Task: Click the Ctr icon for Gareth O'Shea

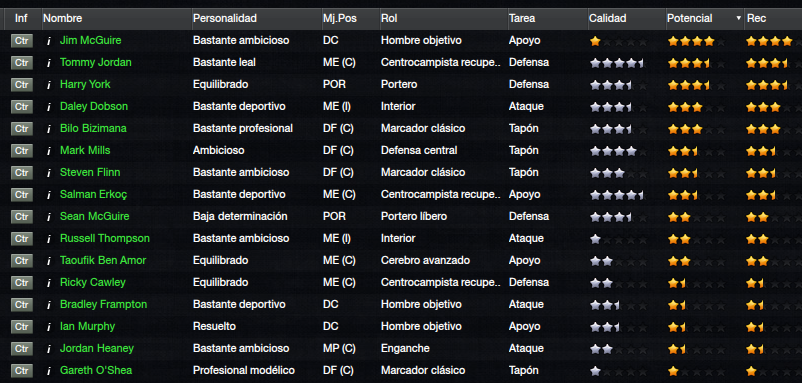Action: click(x=21, y=371)
